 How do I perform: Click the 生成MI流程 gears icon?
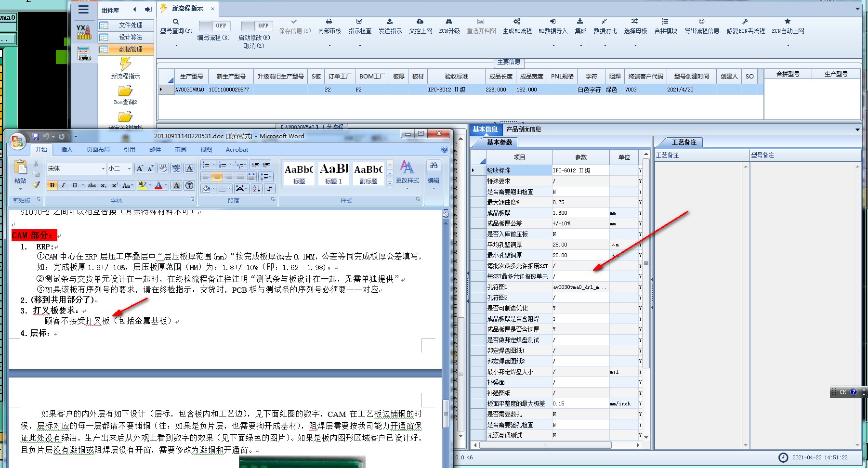[517, 22]
